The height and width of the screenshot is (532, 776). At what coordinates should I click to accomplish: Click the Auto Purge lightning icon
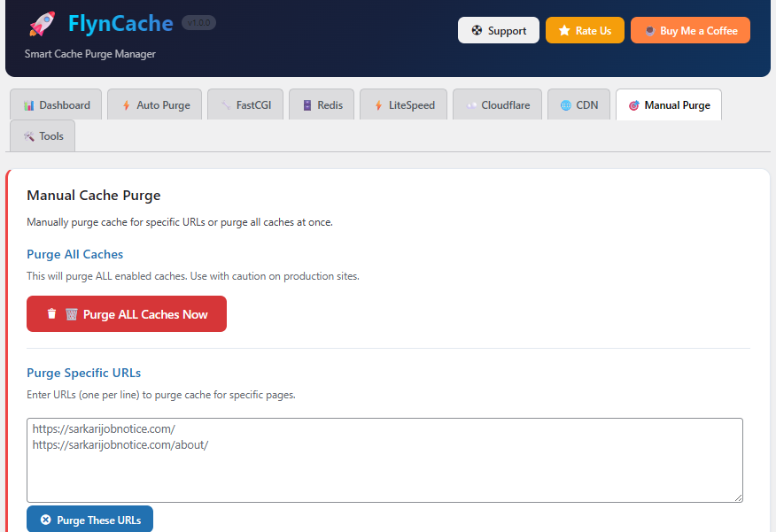click(126, 105)
